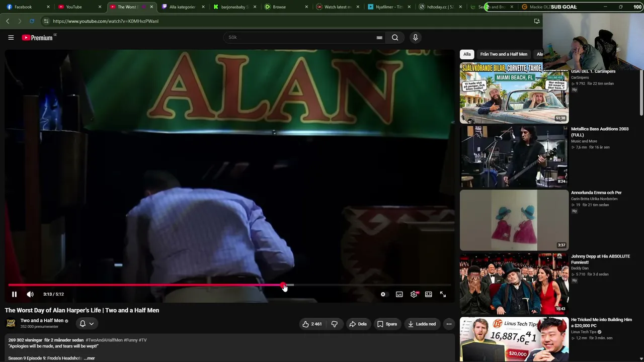The image size is (644, 362).
Task: Expand the description with ...mer
Action: 89,358
